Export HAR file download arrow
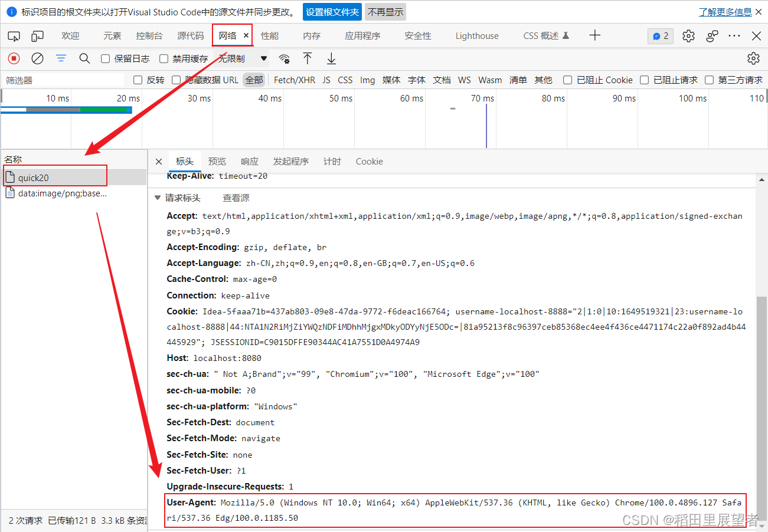This screenshot has height=532, width=768. pyautogui.click(x=332, y=58)
